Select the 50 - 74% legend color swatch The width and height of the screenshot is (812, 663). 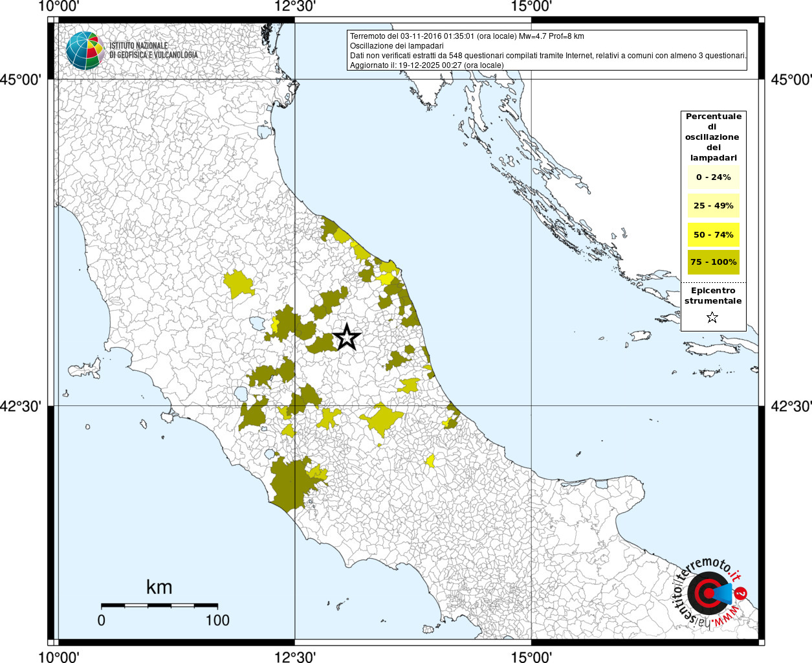point(713,234)
